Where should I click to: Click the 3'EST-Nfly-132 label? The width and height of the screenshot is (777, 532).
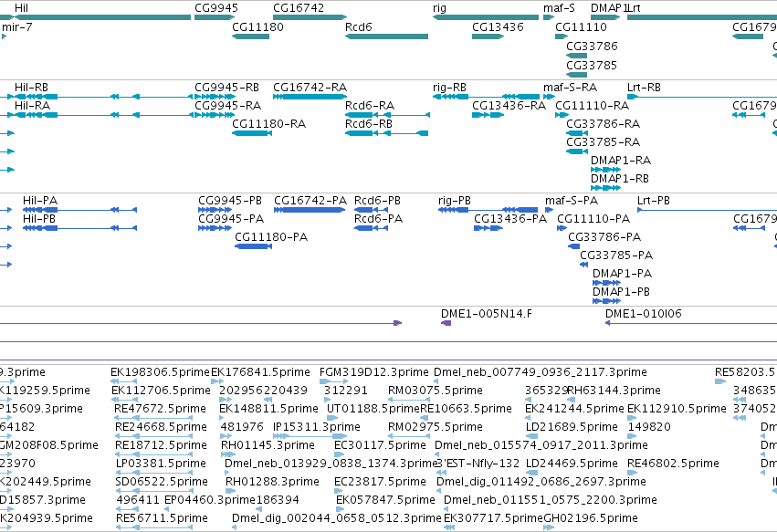click(x=478, y=464)
